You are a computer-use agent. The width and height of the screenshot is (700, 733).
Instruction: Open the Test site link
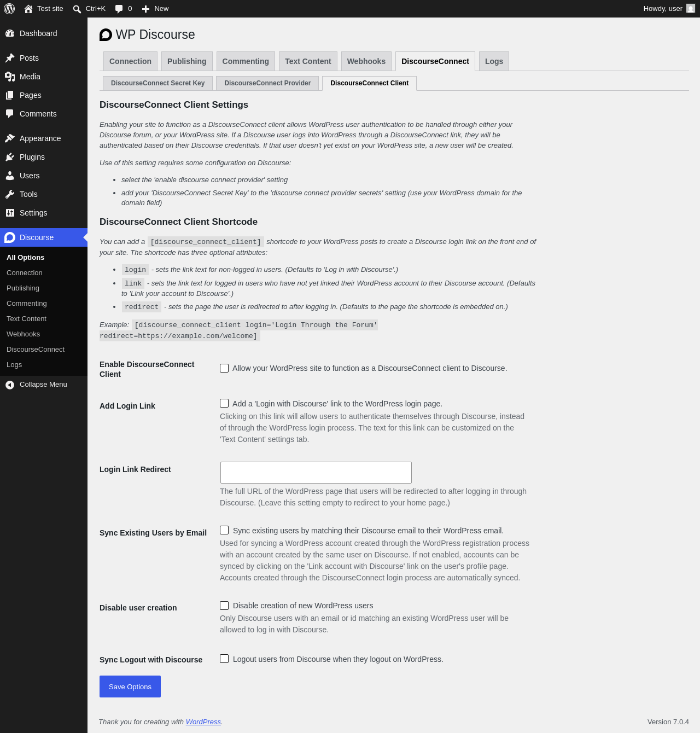coord(44,9)
